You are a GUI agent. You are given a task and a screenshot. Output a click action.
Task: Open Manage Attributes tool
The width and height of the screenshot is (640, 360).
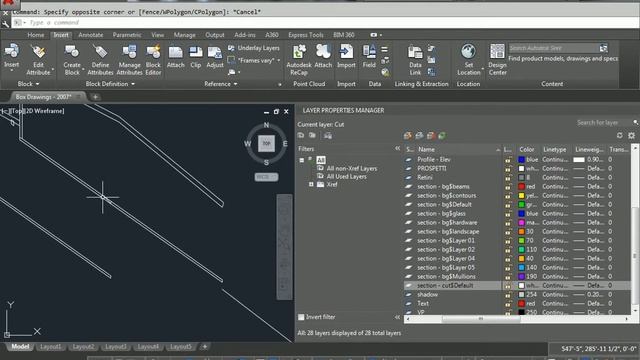pos(129,60)
